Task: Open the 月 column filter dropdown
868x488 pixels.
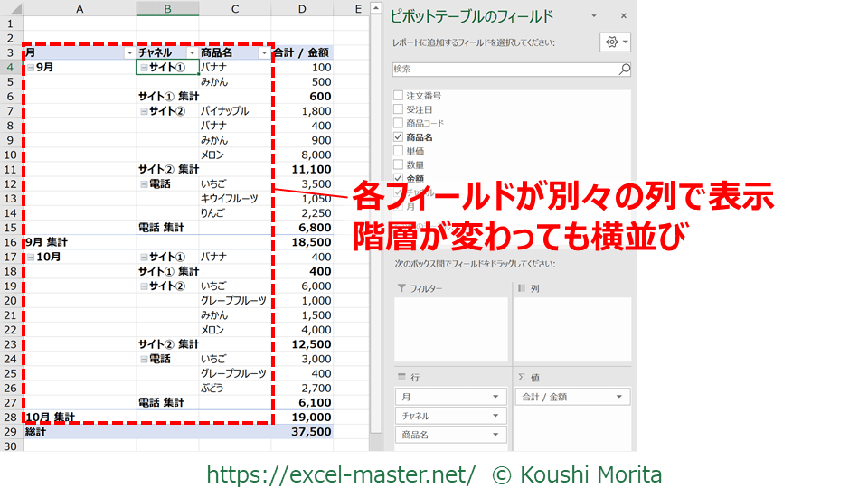Action: pyautogui.click(x=128, y=53)
